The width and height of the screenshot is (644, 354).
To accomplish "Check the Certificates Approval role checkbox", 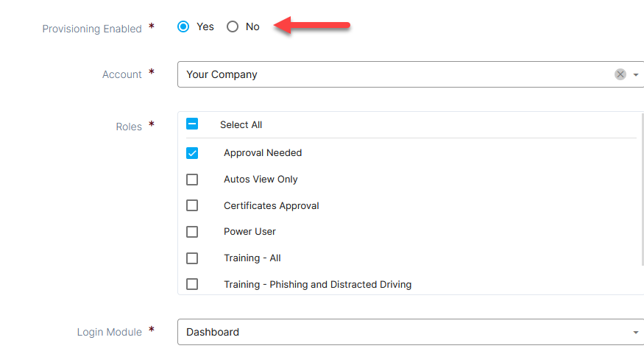I will pyautogui.click(x=192, y=206).
